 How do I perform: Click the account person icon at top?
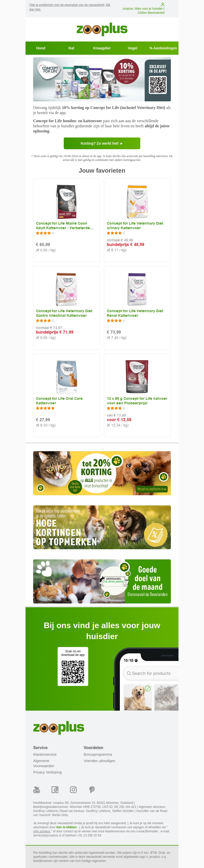click(162, 4)
